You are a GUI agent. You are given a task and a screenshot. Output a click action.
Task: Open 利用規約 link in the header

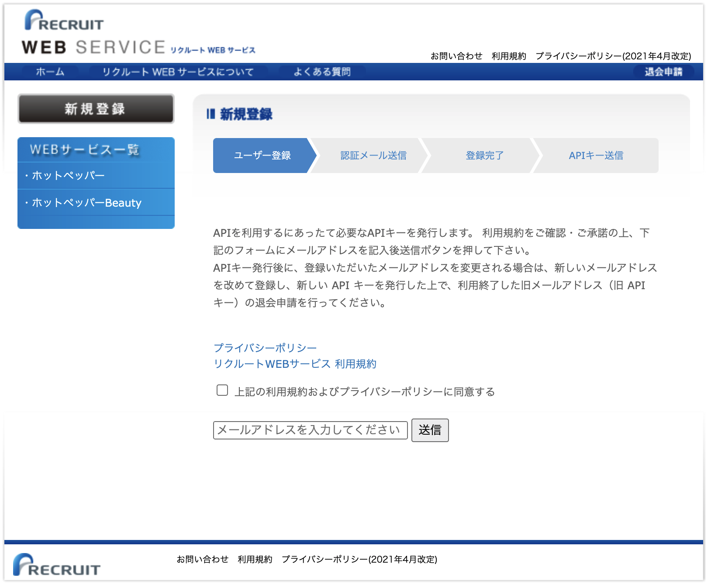509,56
